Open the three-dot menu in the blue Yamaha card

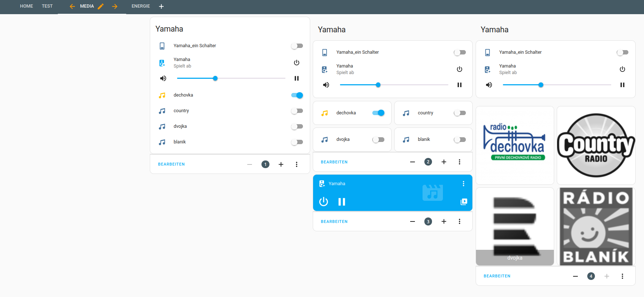point(463,184)
